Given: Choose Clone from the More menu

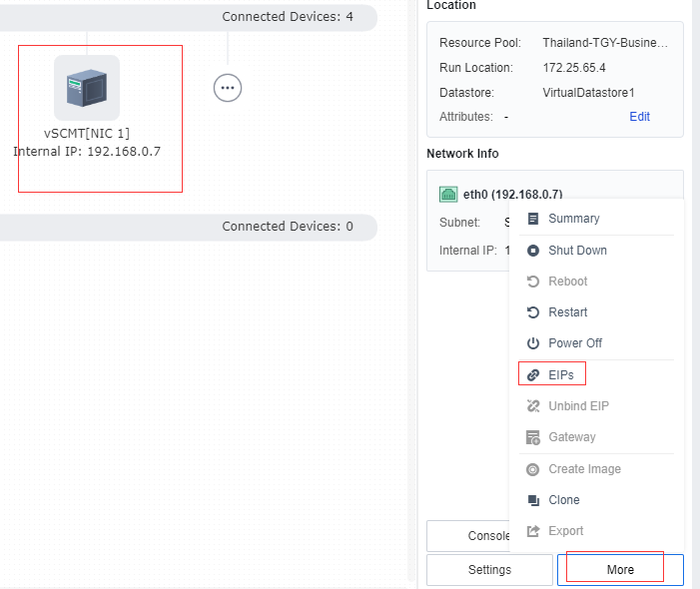Looking at the screenshot, I should (x=563, y=500).
